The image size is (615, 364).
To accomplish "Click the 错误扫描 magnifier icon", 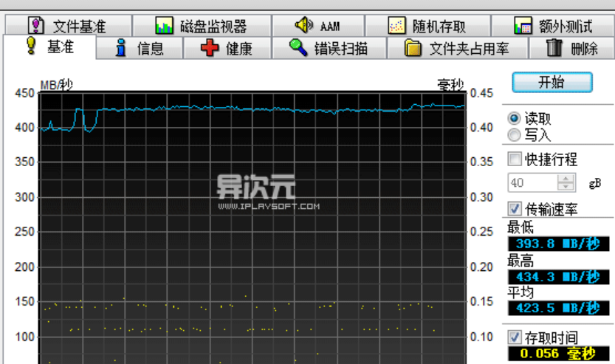I will [298, 49].
